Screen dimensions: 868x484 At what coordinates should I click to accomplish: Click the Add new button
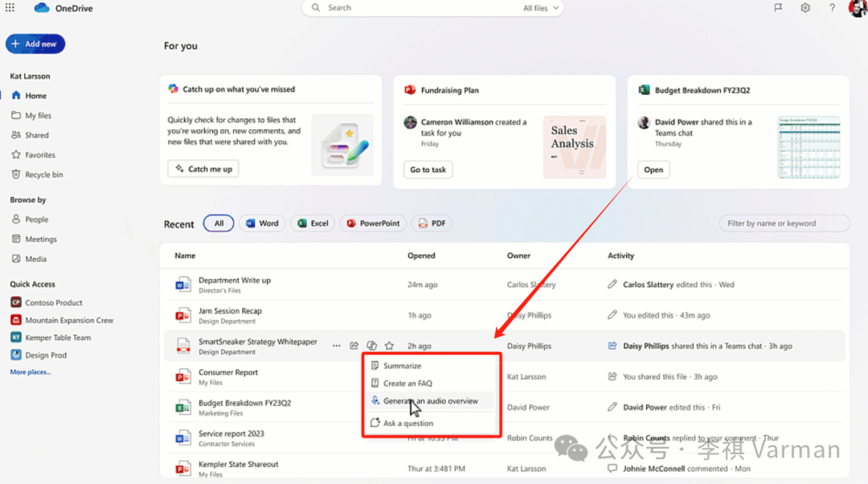tap(35, 43)
